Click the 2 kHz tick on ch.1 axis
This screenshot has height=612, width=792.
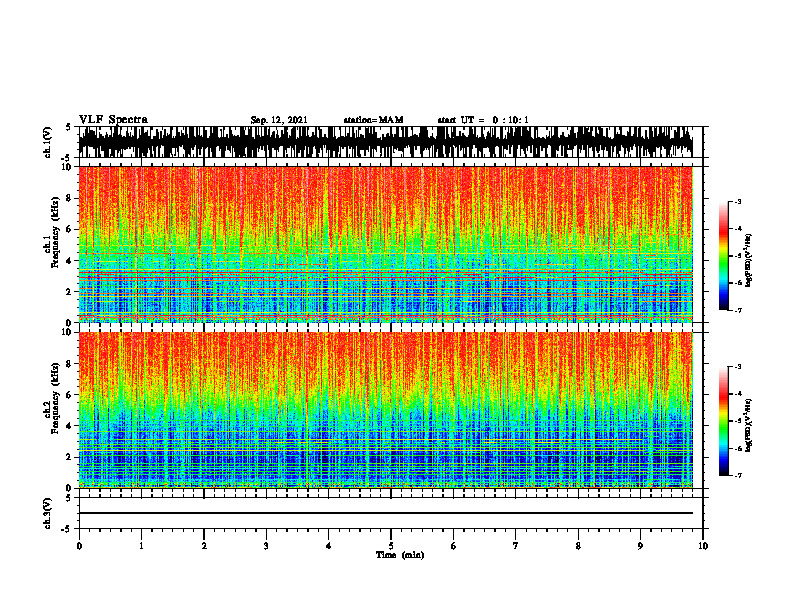69,291
